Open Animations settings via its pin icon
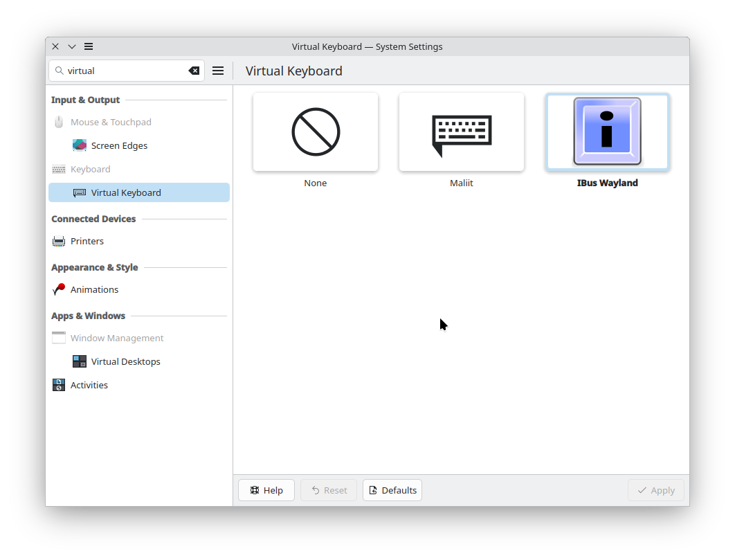This screenshot has height=560, width=735. 58,289
